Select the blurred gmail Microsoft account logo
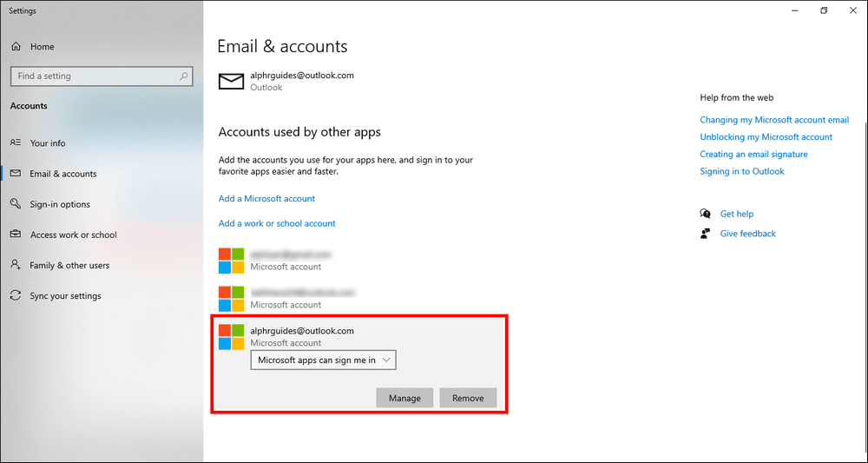868x463 pixels. [x=232, y=261]
